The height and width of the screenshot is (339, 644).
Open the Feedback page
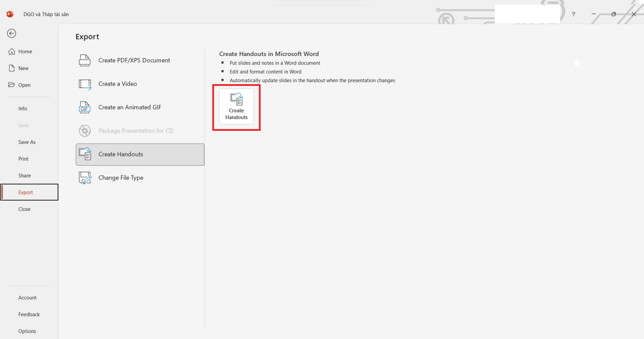coord(29,315)
